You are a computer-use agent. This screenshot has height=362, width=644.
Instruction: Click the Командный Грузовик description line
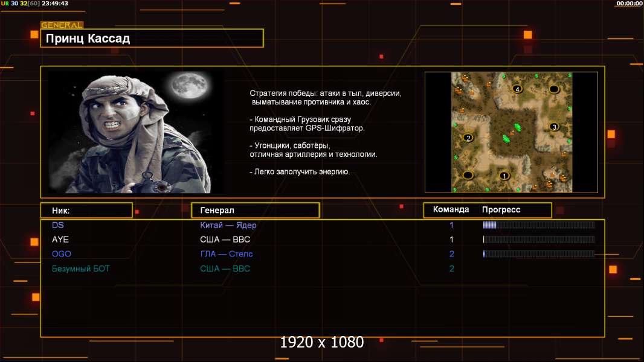[x=307, y=124]
